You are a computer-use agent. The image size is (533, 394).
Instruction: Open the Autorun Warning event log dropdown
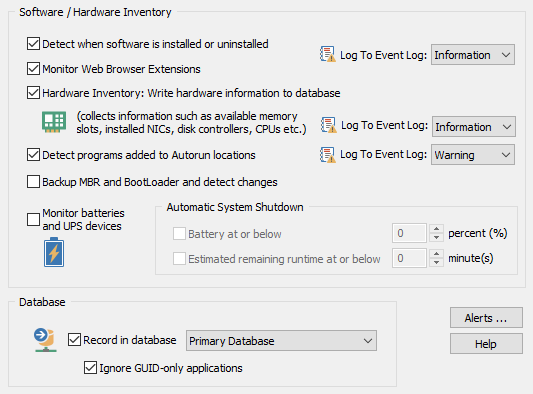(x=472, y=155)
